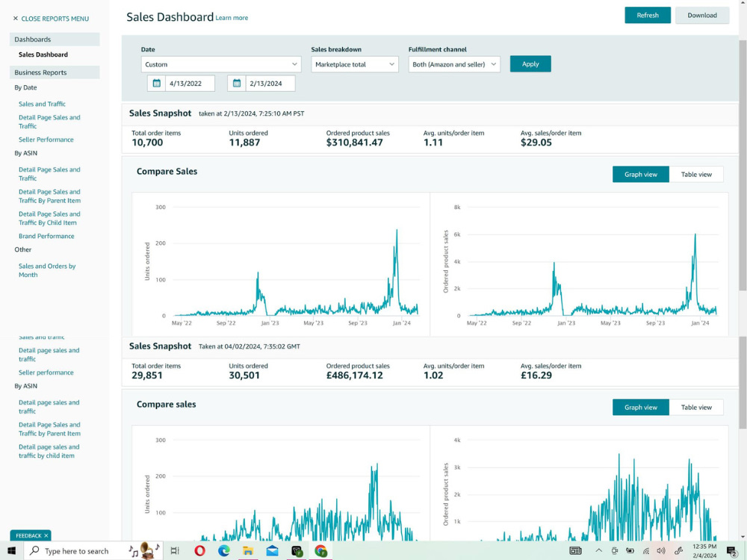Open the volume control in the tray
The width and height of the screenshot is (747, 560).
[661, 550]
